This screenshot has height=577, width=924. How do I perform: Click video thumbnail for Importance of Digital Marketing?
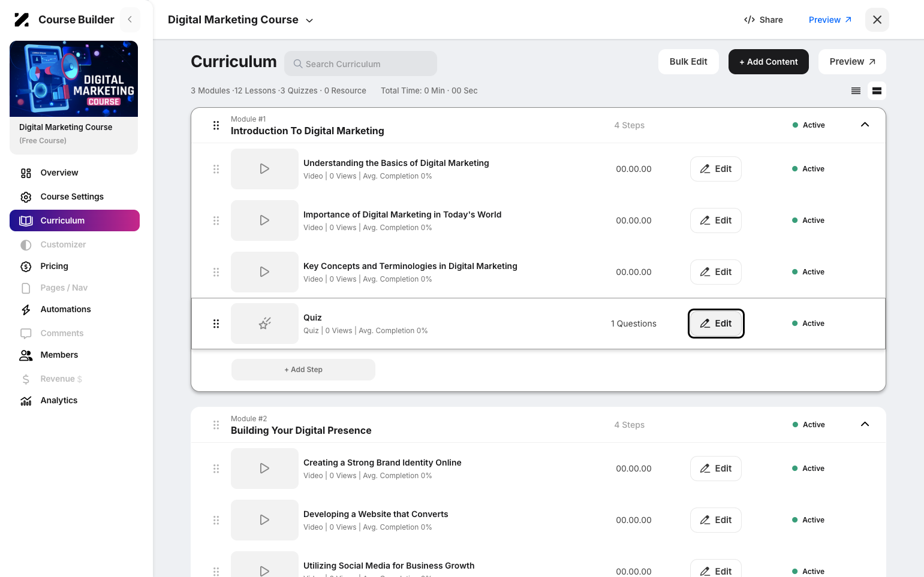click(x=264, y=220)
